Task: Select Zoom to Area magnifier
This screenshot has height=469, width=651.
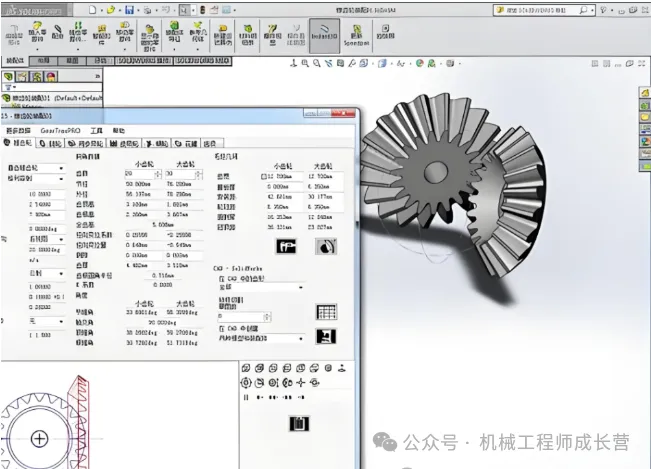Action: [317, 64]
